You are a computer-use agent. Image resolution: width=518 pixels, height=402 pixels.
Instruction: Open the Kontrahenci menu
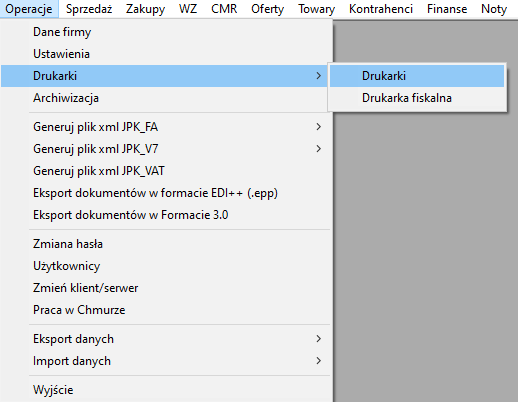coord(381,9)
